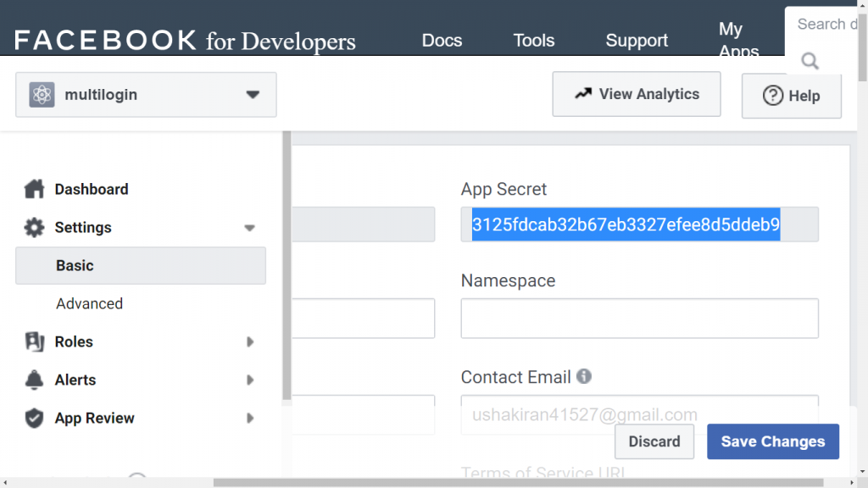Image resolution: width=868 pixels, height=488 pixels.
Task: Click the horizontal scrollbar at bottom
Action: (x=518, y=482)
